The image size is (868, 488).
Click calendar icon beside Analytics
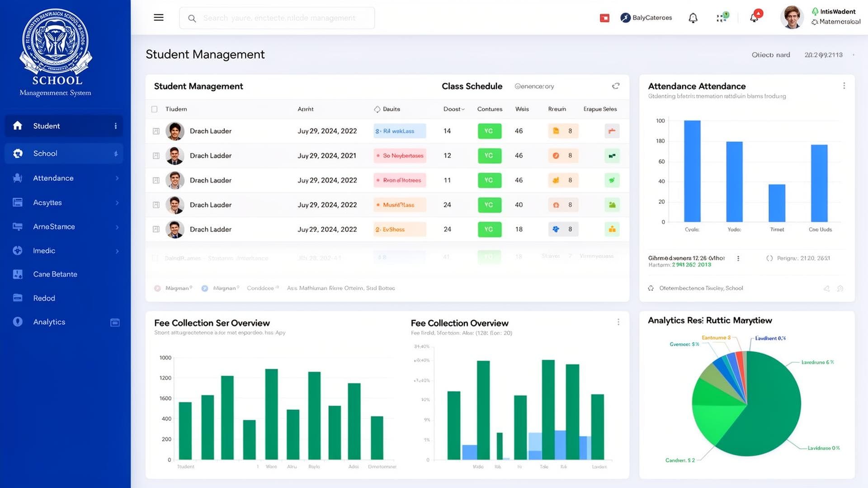[115, 323]
